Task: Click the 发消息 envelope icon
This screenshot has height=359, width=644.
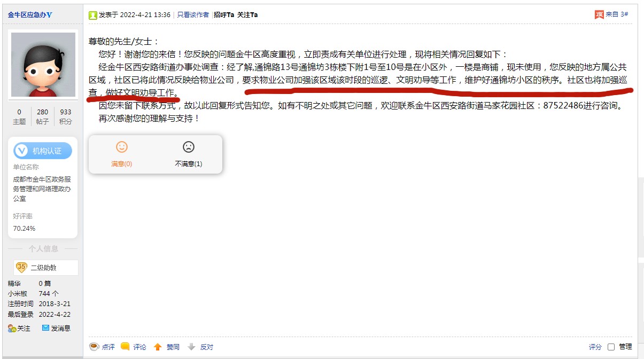Action: 46,328
